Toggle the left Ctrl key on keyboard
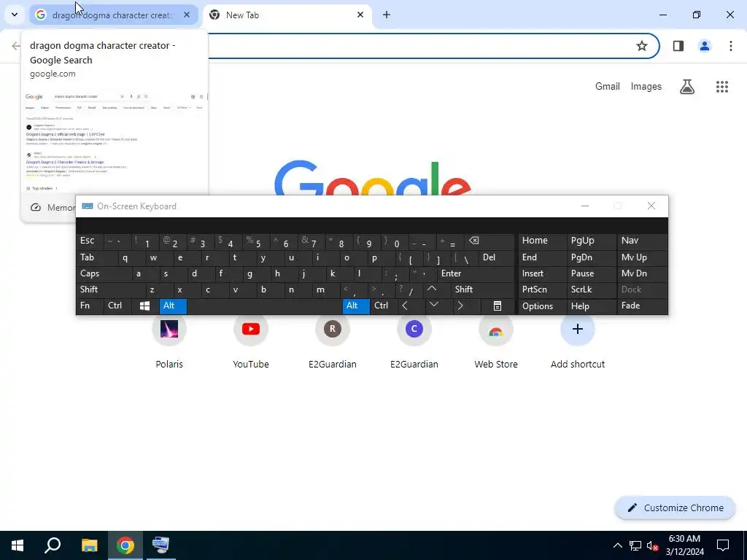Image resolution: width=747 pixels, height=560 pixels. [x=117, y=306]
